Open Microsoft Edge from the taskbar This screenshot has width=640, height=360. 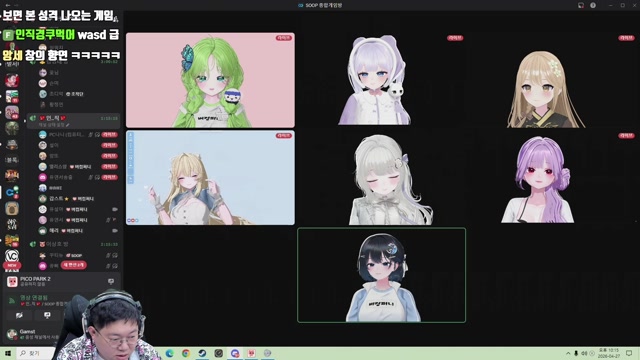point(169,353)
